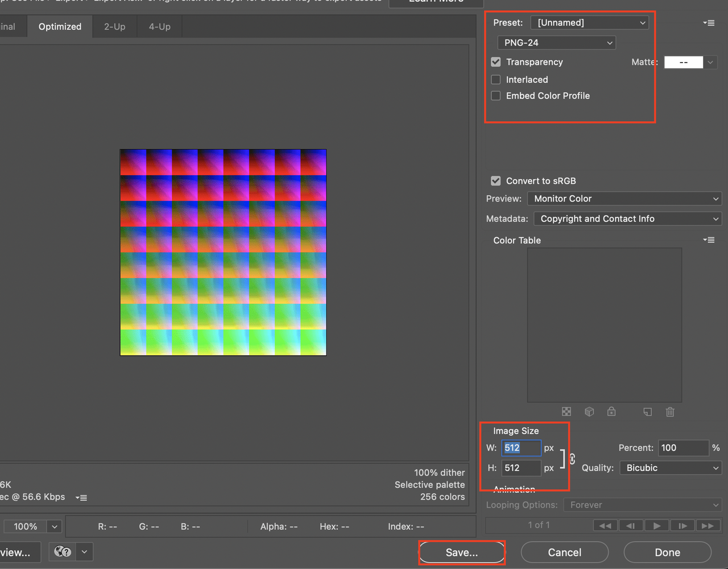Screen dimensions: 728x569
Task: Click the '256 colors' info text
Action: [442, 497]
